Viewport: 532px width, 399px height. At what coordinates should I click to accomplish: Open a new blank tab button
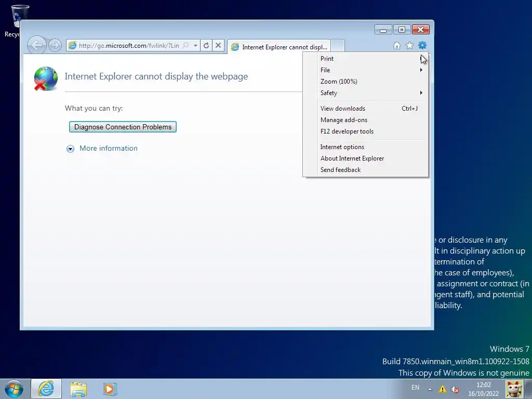coord(338,46)
